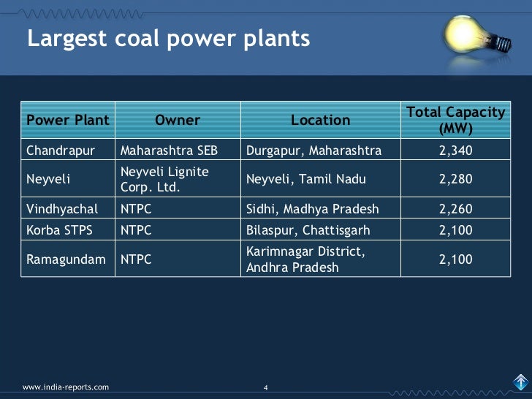The image size is (532, 399).
Task: Select the 'Neyveli' power plant cell
Action: [x=68, y=178]
